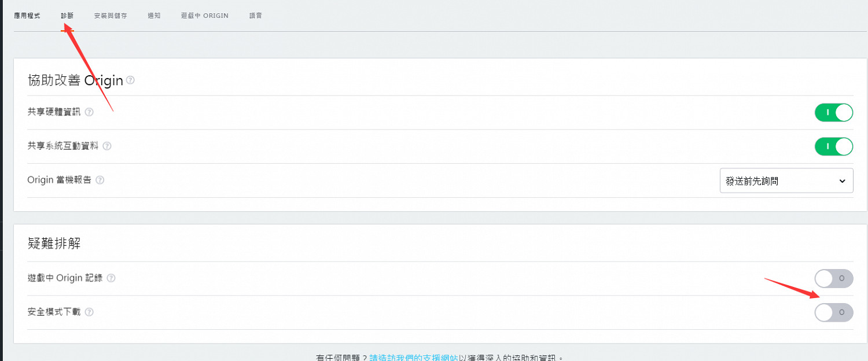
Task: Turn off the 共享系統互動資料 switch
Action: coord(833,146)
